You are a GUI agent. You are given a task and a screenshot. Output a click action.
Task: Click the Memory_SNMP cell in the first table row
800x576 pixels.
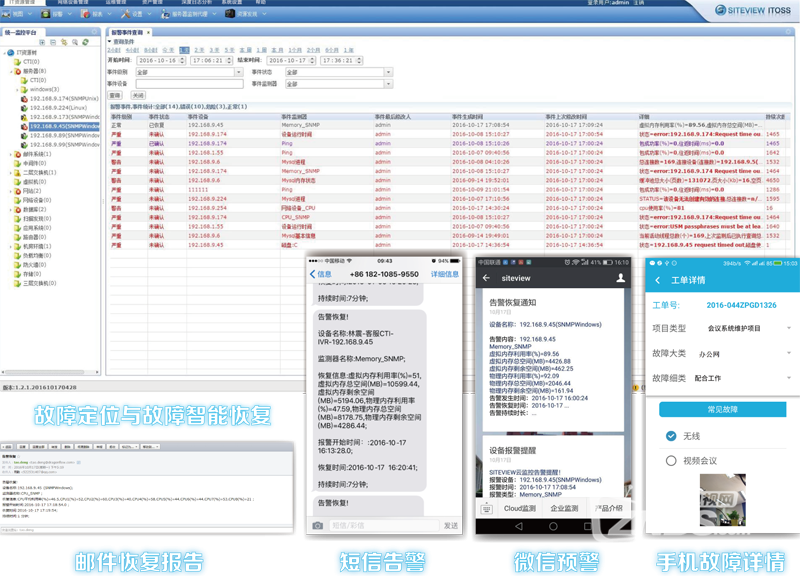(x=301, y=125)
